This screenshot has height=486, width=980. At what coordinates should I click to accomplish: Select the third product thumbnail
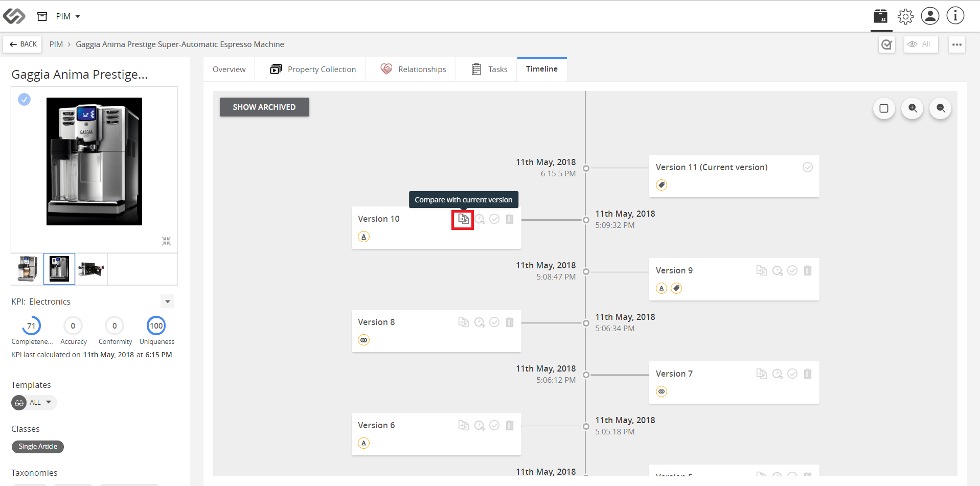(x=91, y=269)
